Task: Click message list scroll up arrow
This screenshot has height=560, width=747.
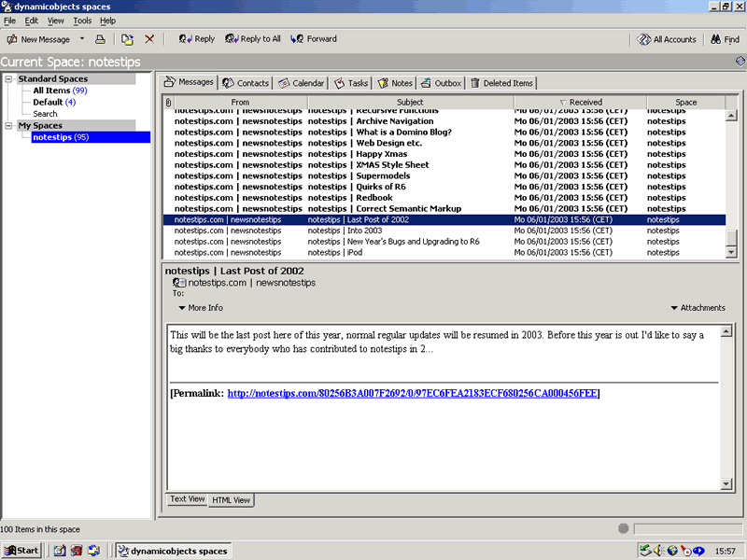Action: coord(731,115)
